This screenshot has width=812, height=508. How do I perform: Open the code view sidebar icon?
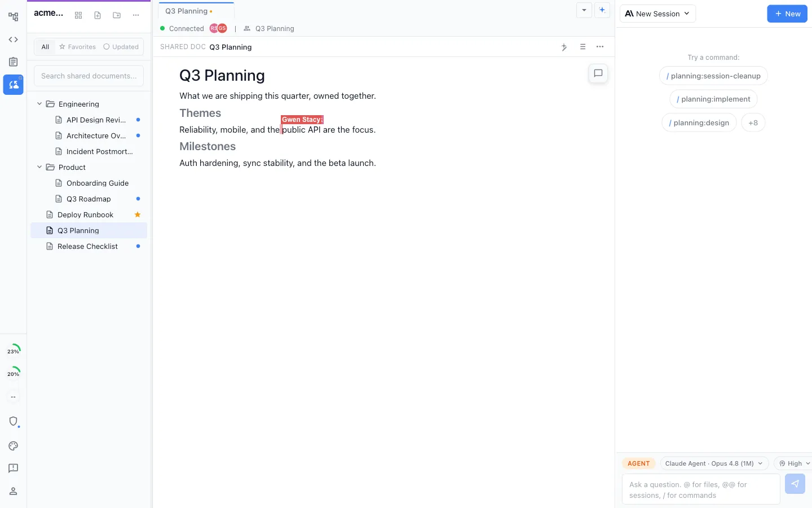(x=13, y=40)
